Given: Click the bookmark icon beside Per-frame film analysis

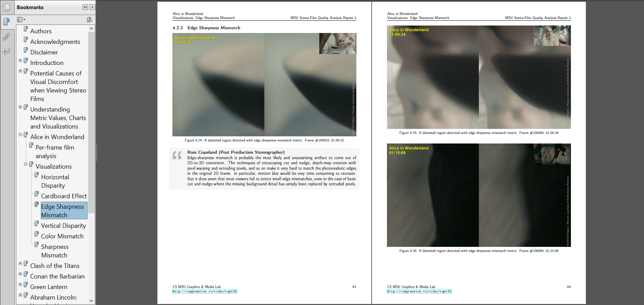Looking at the screenshot, I should (31, 146).
